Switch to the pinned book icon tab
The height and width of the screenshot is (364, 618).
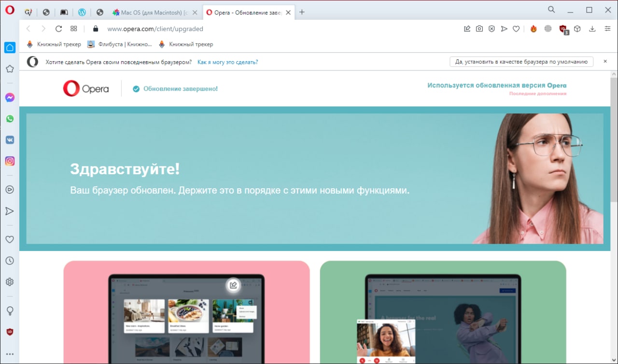point(64,13)
